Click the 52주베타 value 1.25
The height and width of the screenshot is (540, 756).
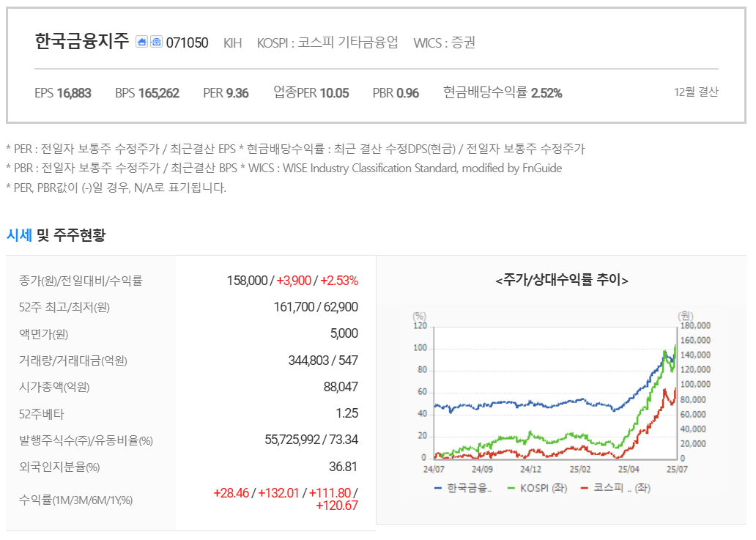click(347, 414)
